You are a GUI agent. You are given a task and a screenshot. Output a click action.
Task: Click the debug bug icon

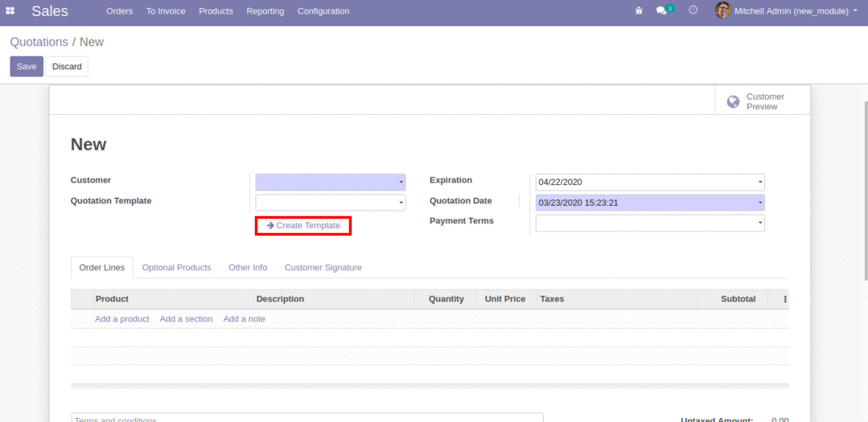(x=639, y=11)
